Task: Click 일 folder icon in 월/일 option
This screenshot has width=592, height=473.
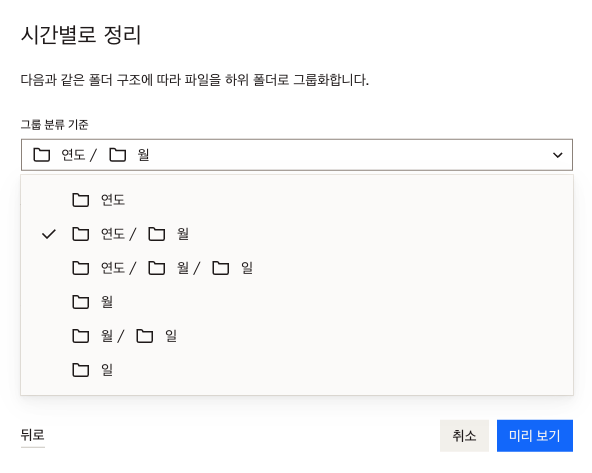Action: click(x=145, y=336)
